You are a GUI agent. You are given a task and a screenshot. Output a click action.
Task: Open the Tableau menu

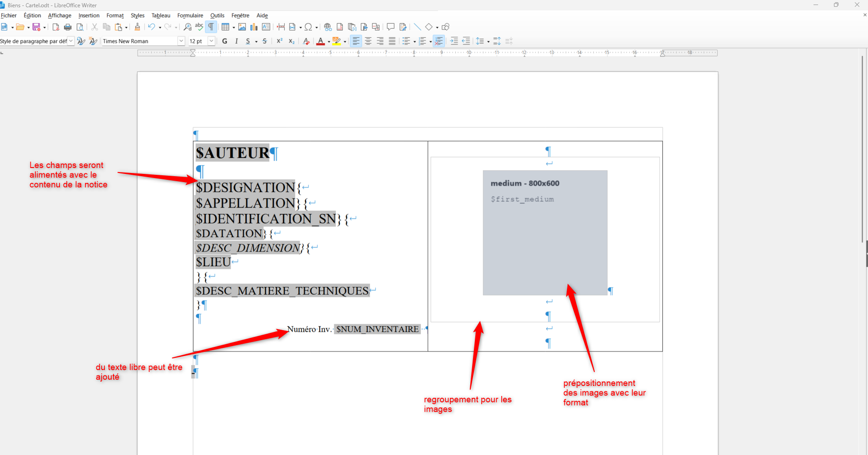click(161, 15)
